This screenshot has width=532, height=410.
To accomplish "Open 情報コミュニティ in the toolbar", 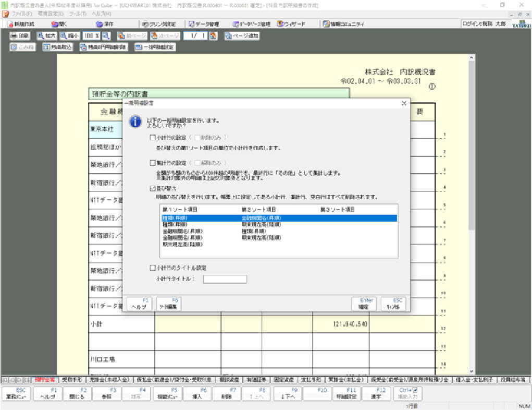I will [x=343, y=24].
